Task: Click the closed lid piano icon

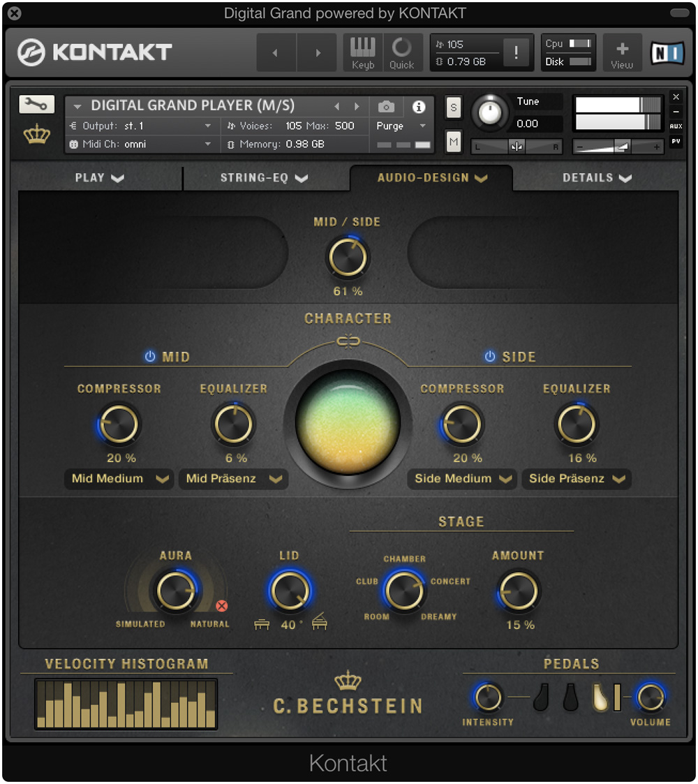Action: pos(262,624)
